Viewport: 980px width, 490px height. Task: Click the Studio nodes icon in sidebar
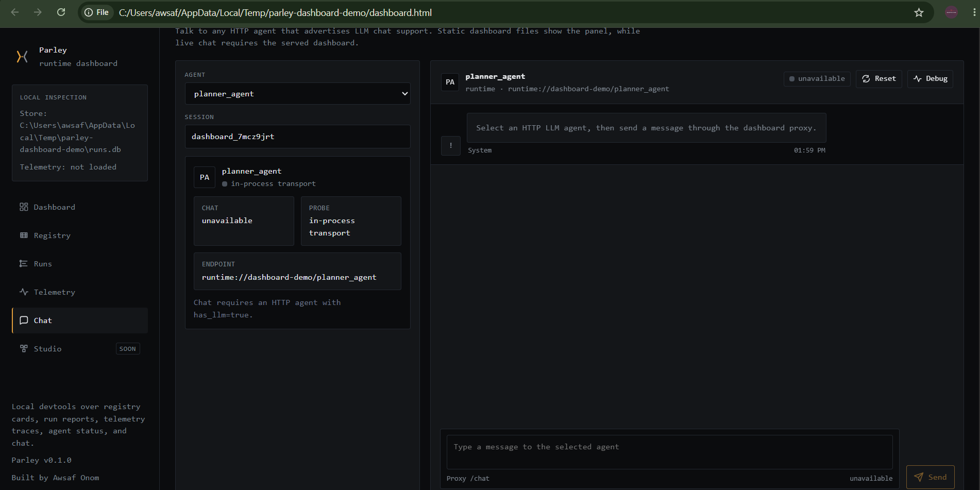pos(24,349)
